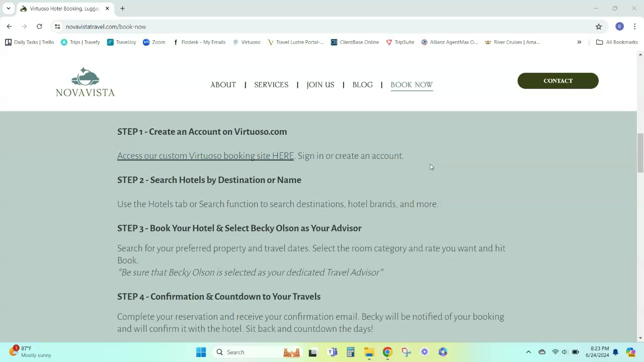Screen dimensions: 644x362
Task: Open the custom Virtuoso booking site link
Action: tap(205, 156)
